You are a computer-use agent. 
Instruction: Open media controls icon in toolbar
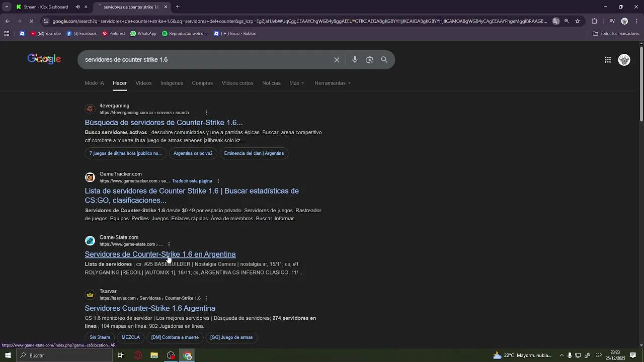pos(612,21)
